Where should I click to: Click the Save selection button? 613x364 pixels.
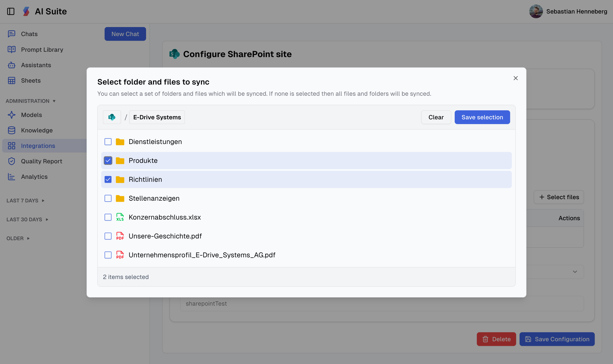[x=482, y=117]
